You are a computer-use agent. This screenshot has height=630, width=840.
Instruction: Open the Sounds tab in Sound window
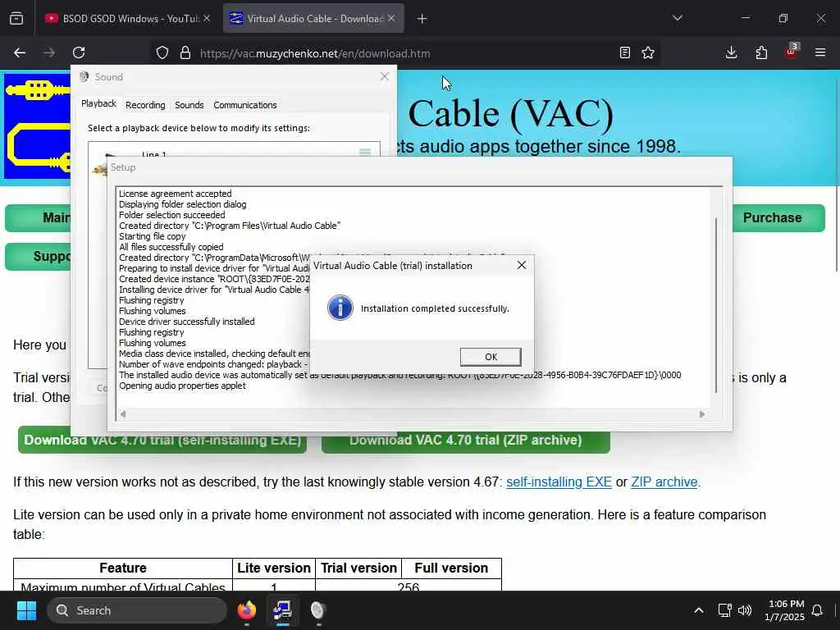pos(189,105)
